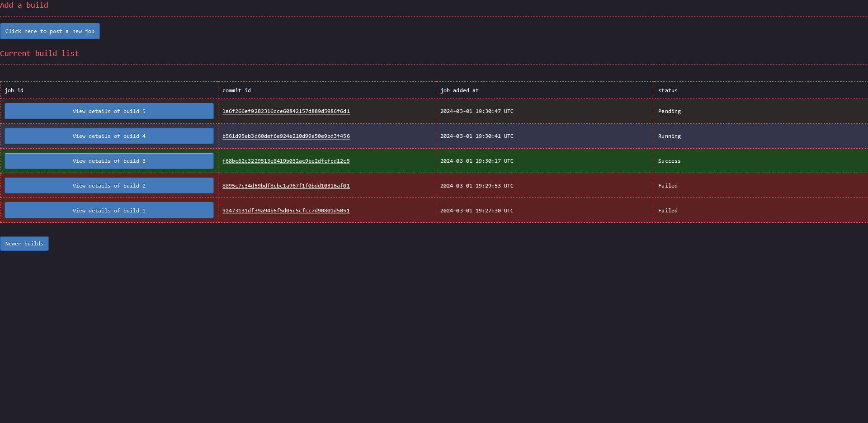Open commit link starting with 1a6f266e

point(286,111)
